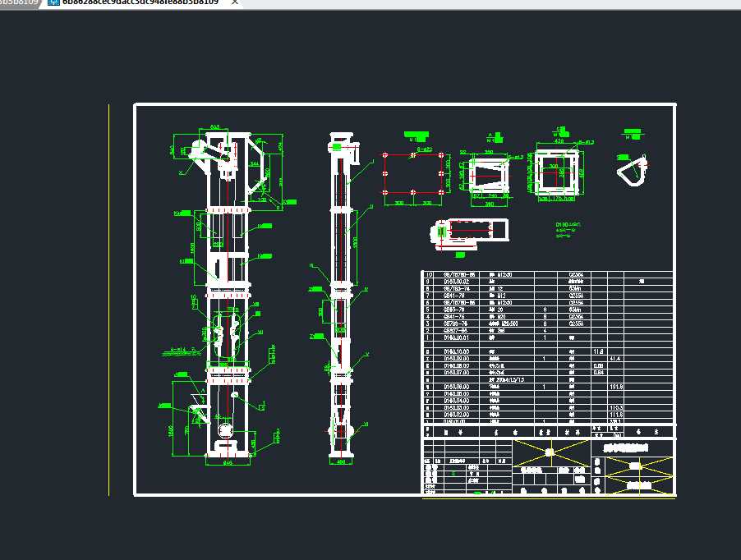Select the weight value 191.9 in the parts table
This screenshot has width=741, height=560.
click(x=616, y=387)
